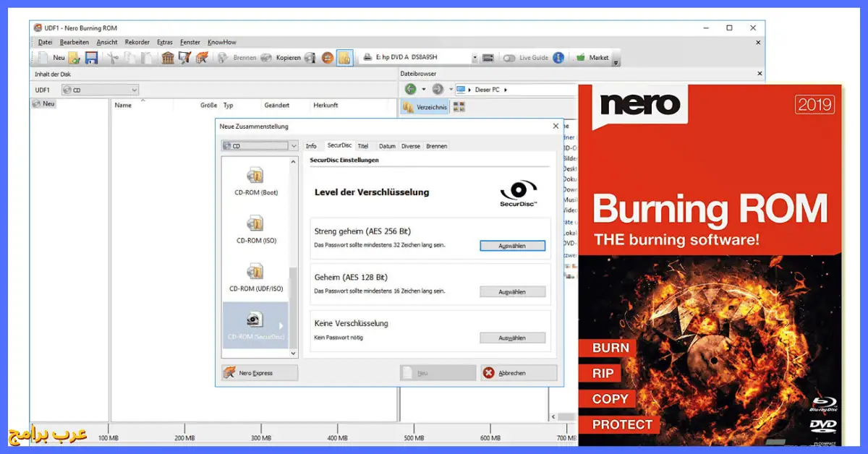Click the Herkunft column header
The width and height of the screenshot is (868, 454).
coord(325,106)
